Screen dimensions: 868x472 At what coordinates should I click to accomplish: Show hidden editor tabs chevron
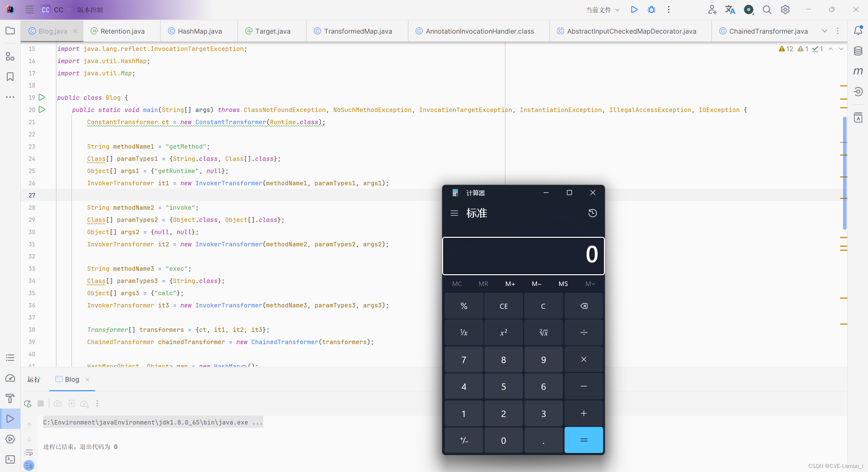tap(825, 31)
